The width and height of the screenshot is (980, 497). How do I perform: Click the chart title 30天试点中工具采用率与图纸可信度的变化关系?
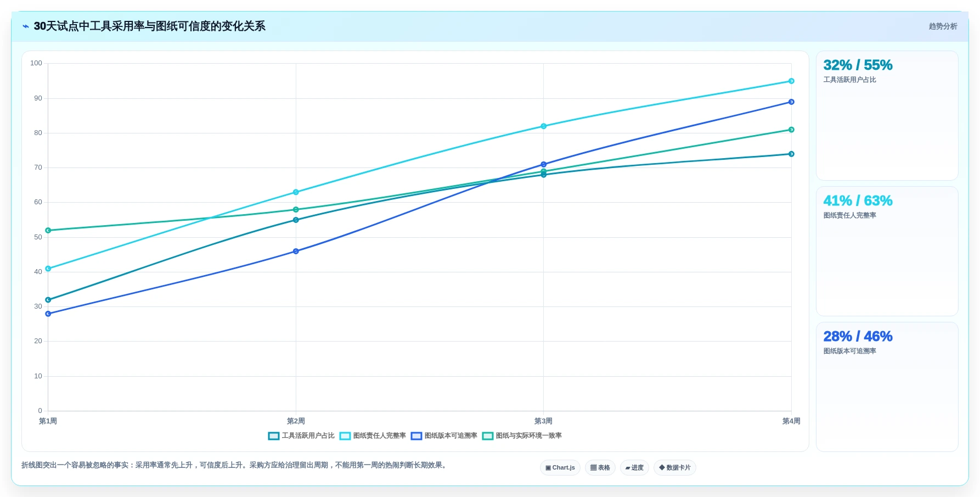[x=149, y=26]
